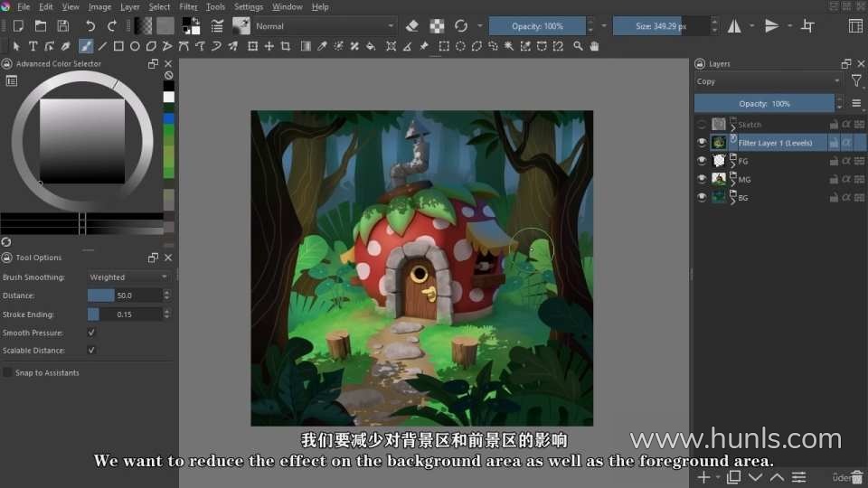Open layer blending mode Copy dropdown
The width and height of the screenshot is (868, 488).
pyautogui.click(x=769, y=81)
